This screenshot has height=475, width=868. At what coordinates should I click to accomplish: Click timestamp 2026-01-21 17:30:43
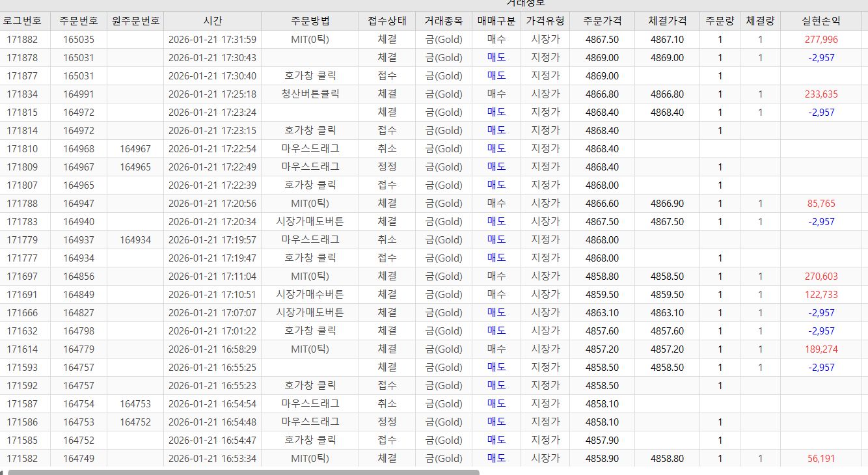pyautogui.click(x=212, y=58)
